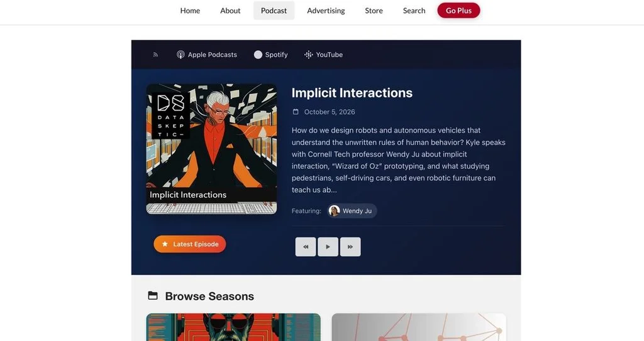Open the Apple Podcasts link
This screenshot has width=644, height=341.
tap(206, 55)
